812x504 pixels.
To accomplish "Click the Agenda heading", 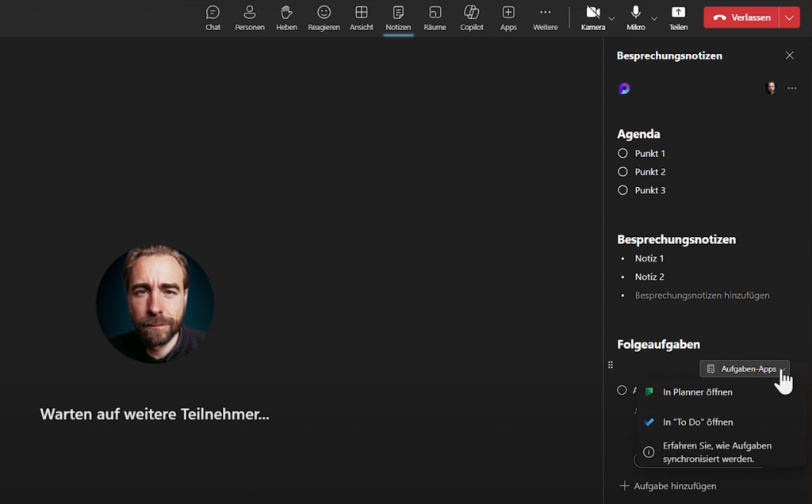I will click(x=638, y=134).
